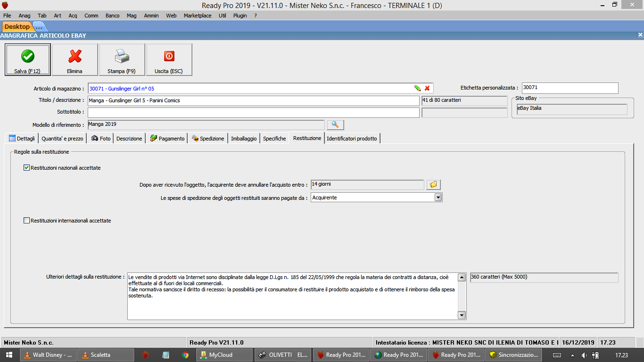Search reference model with magnifier icon
The image size is (644, 362).
[335, 124]
